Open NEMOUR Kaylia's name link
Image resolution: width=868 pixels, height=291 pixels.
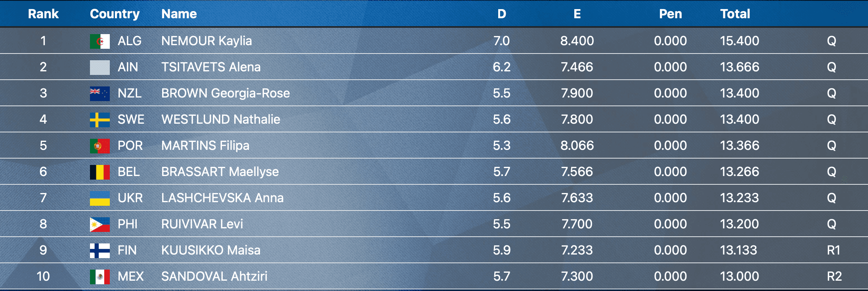[206, 41]
